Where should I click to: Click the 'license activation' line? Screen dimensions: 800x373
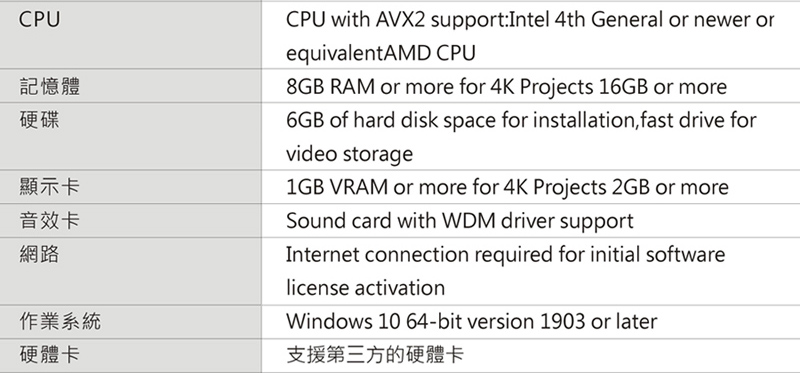coord(365,288)
